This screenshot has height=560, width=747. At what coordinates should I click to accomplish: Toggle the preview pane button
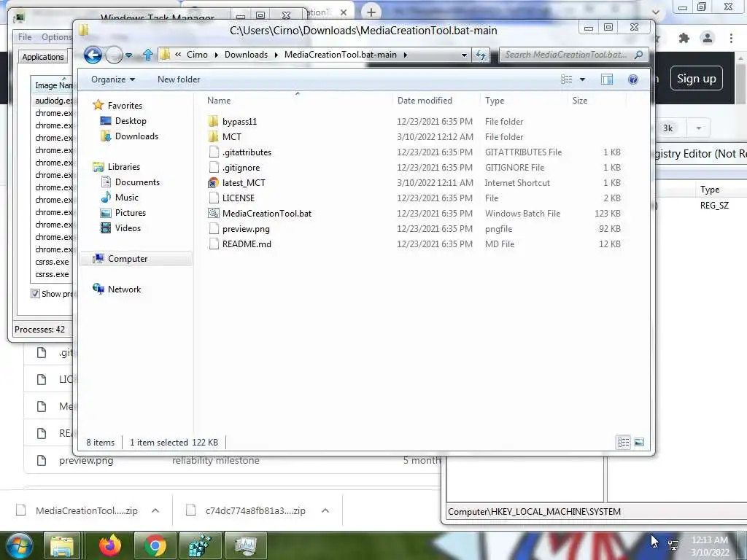[x=607, y=79]
